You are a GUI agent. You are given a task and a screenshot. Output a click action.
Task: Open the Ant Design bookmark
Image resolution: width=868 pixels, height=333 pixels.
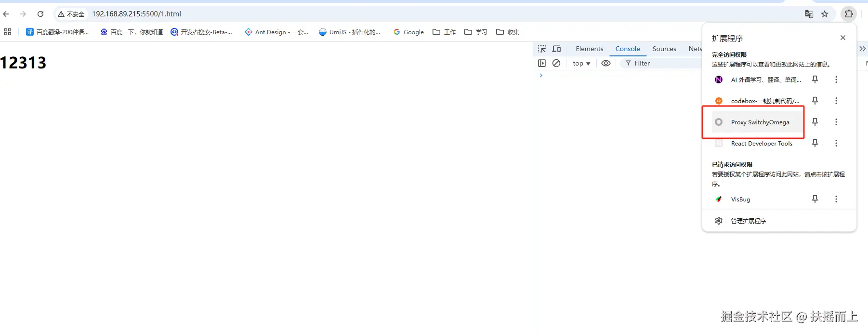[276, 32]
